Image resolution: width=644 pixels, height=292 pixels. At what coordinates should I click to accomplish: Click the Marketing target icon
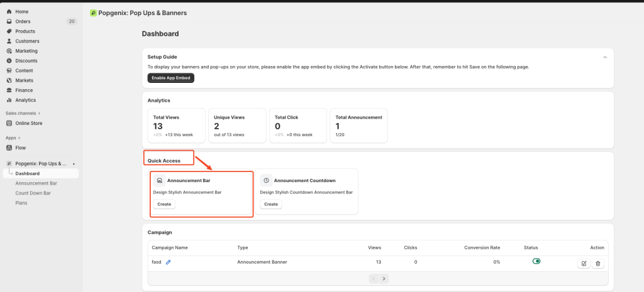coord(9,51)
